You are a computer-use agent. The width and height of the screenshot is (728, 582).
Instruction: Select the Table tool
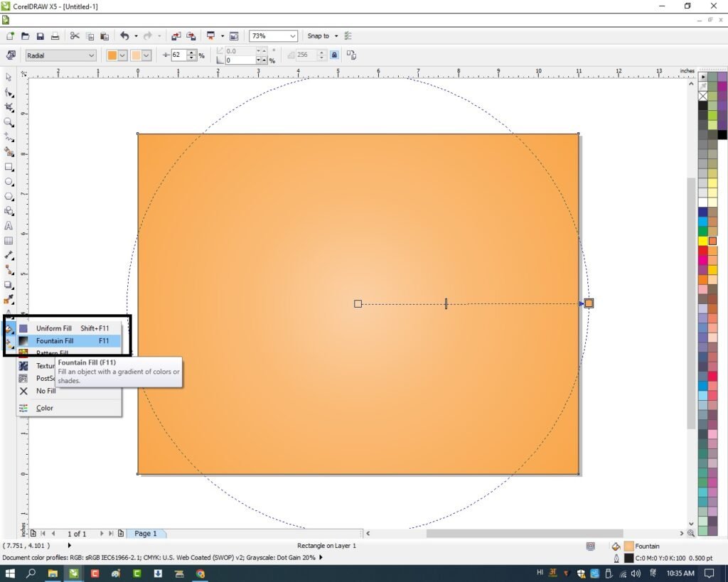[9, 240]
